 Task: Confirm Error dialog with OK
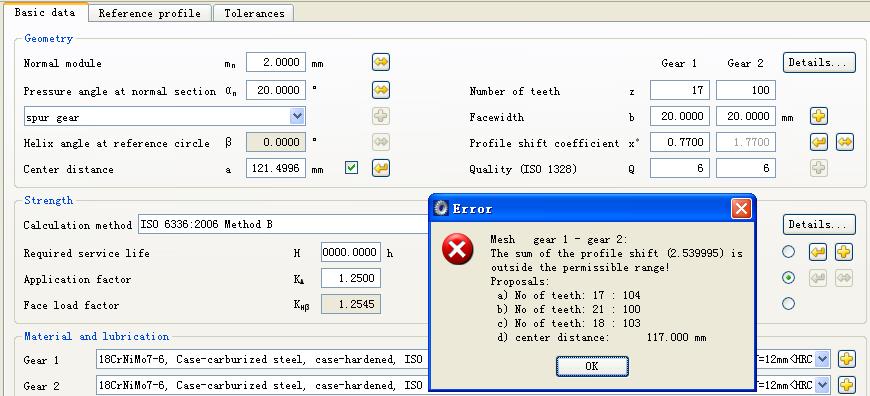click(x=592, y=366)
